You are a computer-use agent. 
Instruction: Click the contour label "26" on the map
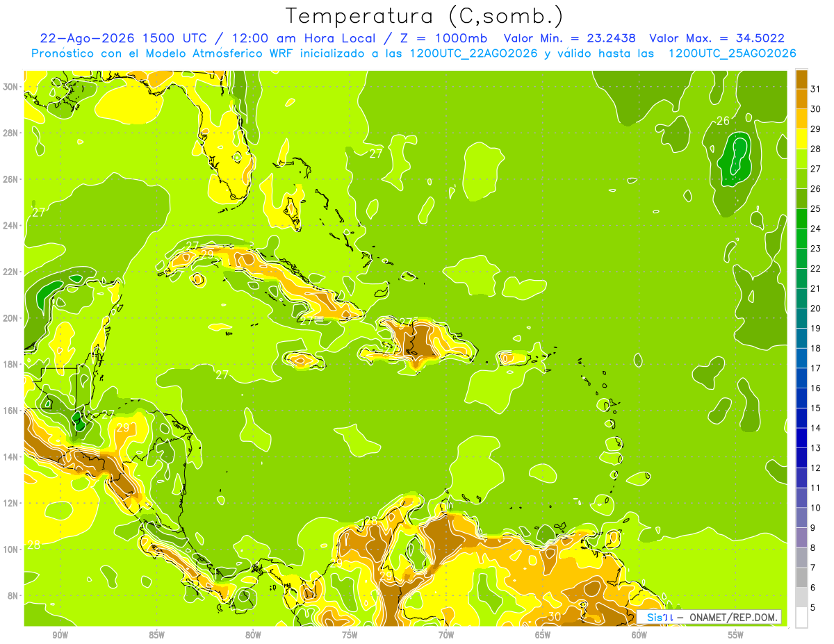click(x=723, y=121)
